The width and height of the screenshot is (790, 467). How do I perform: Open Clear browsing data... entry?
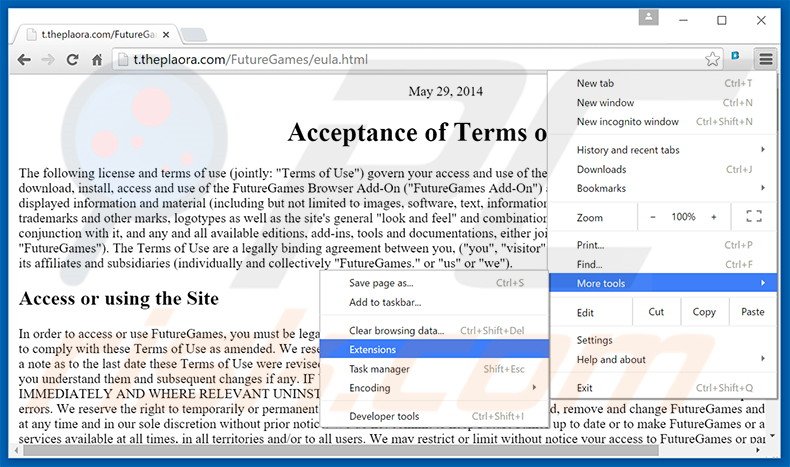click(x=434, y=330)
